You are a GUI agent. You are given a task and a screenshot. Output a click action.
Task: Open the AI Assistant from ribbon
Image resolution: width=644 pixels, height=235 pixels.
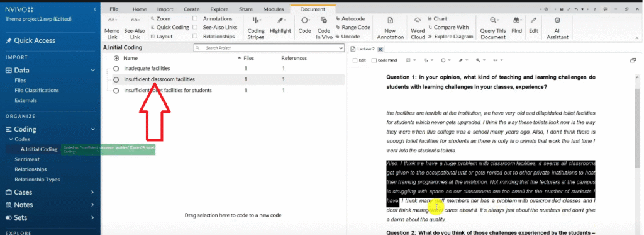[557, 28]
